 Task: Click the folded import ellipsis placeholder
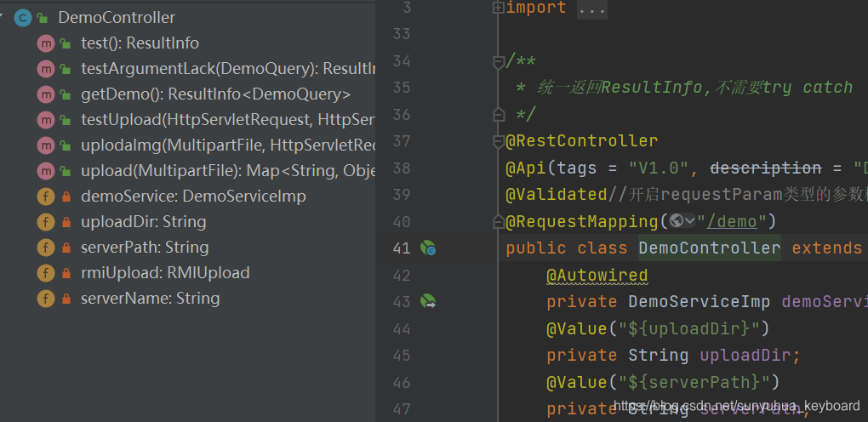coord(592,9)
